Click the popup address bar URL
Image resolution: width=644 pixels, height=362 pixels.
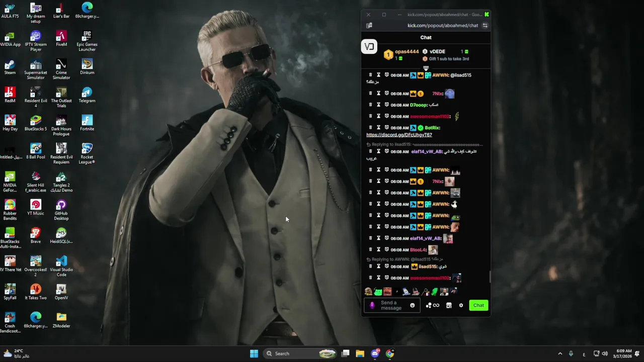pyautogui.click(x=443, y=26)
